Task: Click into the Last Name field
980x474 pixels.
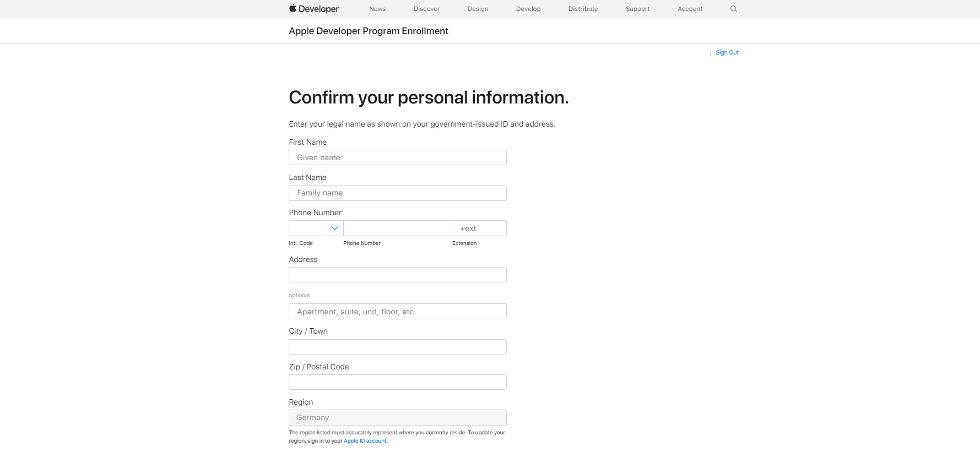Action: (x=397, y=193)
